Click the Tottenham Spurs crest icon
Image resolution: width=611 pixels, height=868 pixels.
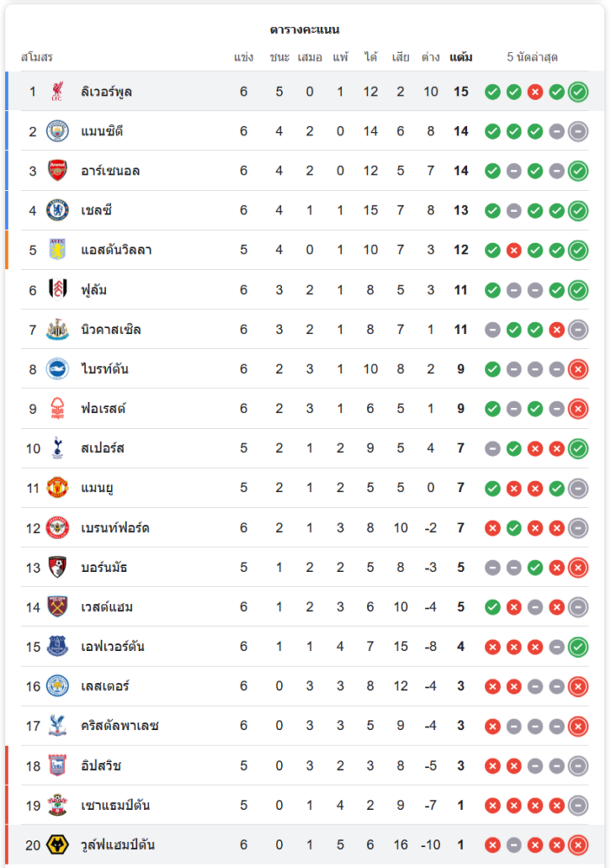coord(57,448)
